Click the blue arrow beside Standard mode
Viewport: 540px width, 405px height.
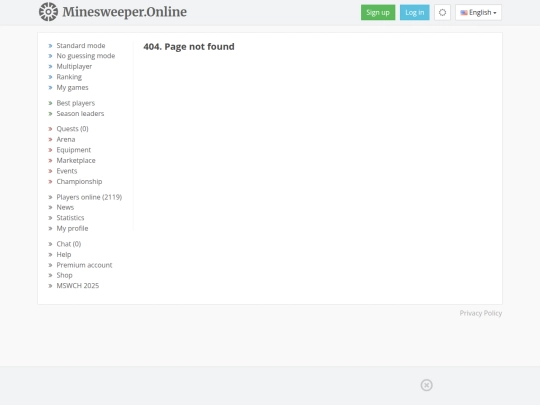click(x=50, y=45)
